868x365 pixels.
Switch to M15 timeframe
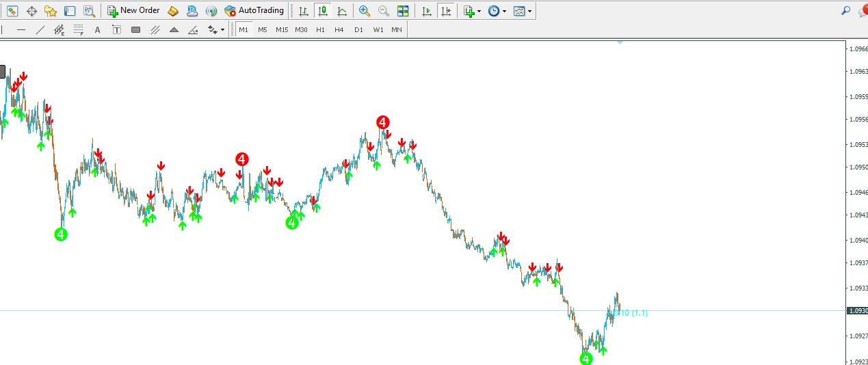(282, 29)
